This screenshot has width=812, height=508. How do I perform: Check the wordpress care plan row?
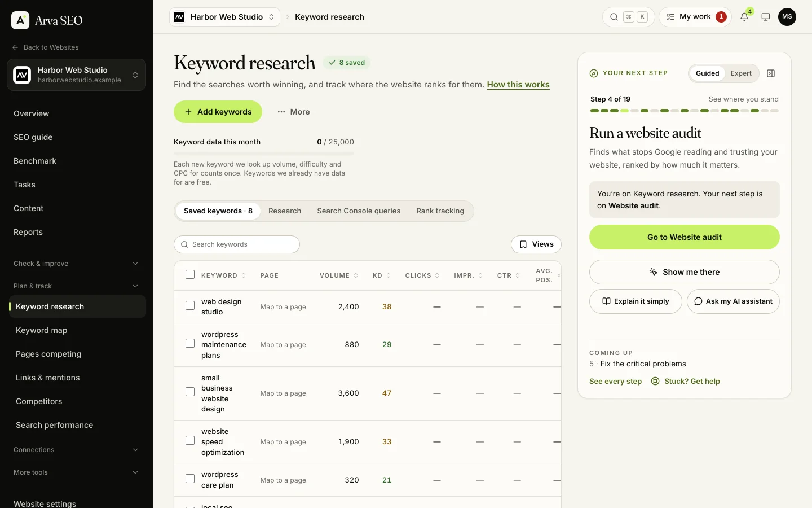tap(190, 479)
